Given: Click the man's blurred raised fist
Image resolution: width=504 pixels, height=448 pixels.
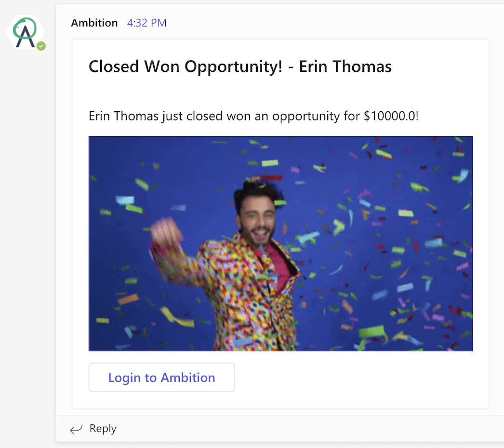Looking at the screenshot, I should [166, 231].
